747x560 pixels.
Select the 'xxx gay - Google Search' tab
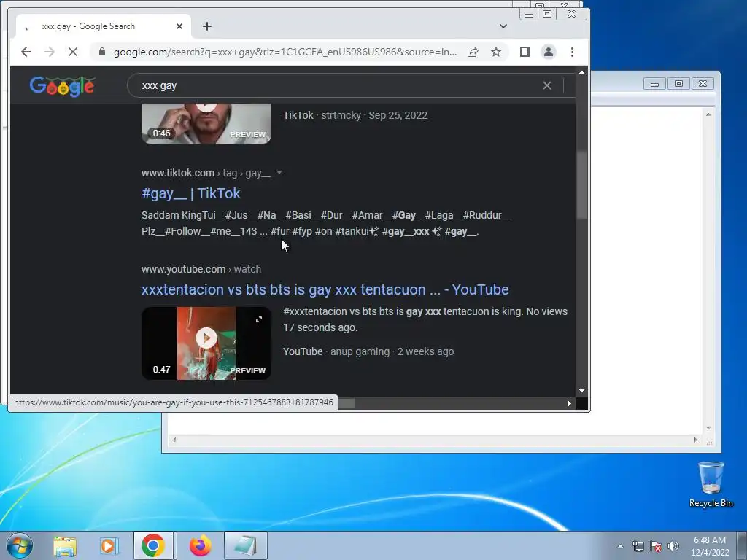[104, 26]
